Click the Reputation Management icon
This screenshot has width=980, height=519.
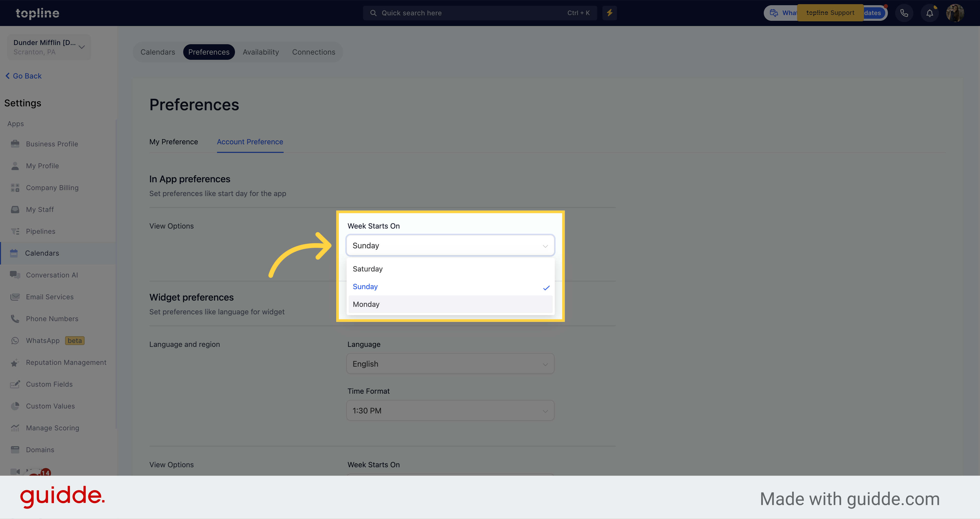(x=15, y=362)
